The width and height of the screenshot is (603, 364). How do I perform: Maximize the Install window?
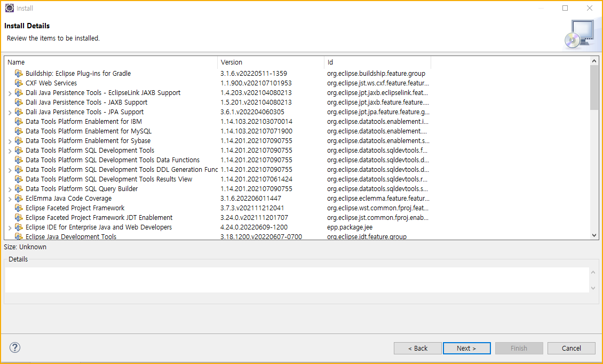[x=565, y=8]
